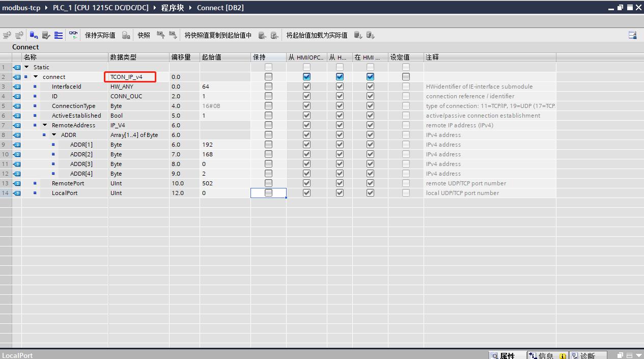Toggle 保持 checkbox in Static row
The image size is (644, 359).
click(x=268, y=67)
